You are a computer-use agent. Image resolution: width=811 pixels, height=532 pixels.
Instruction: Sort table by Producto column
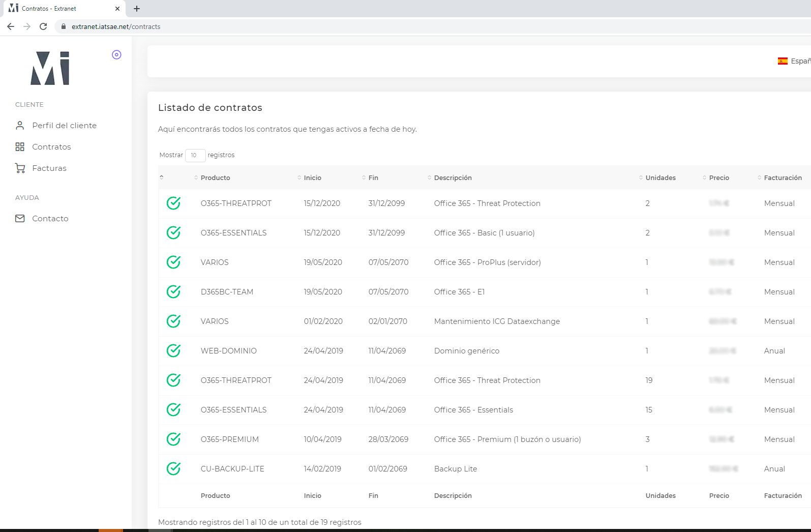tap(215, 178)
